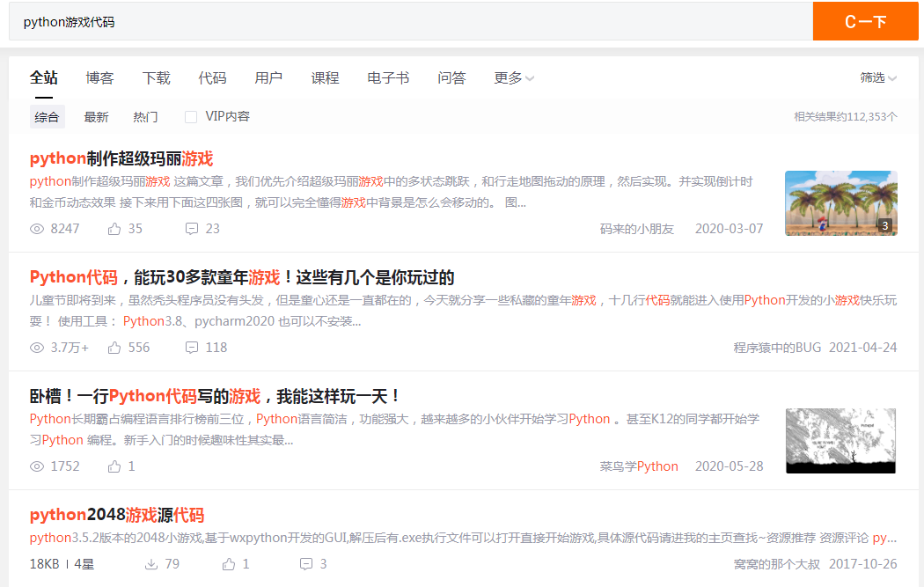Click the 2048 resource description text
Screen dimensions: 924x587
tap(463, 538)
